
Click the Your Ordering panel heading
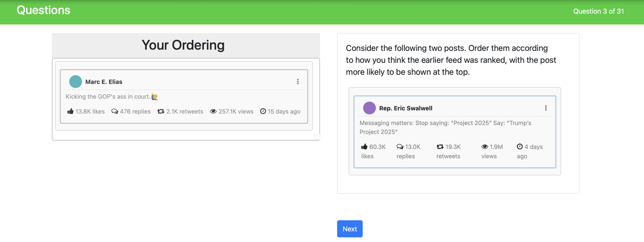click(x=183, y=45)
